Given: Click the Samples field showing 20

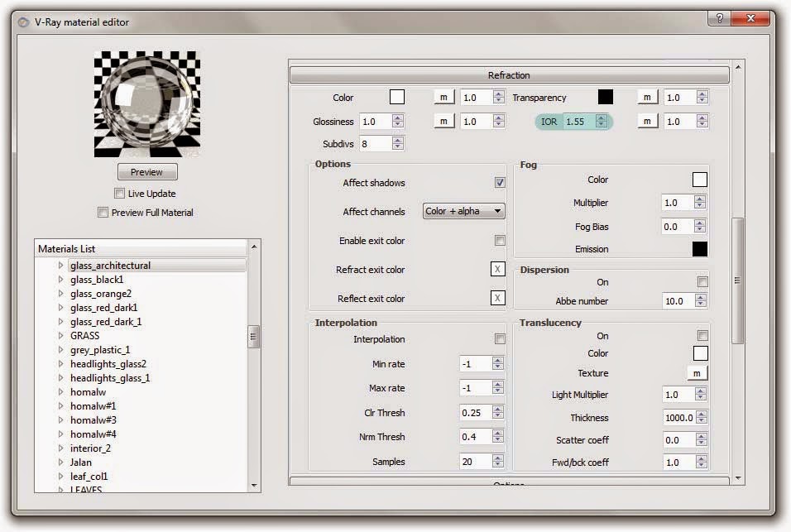Looking at the screenshot, I should coord(476,462).
